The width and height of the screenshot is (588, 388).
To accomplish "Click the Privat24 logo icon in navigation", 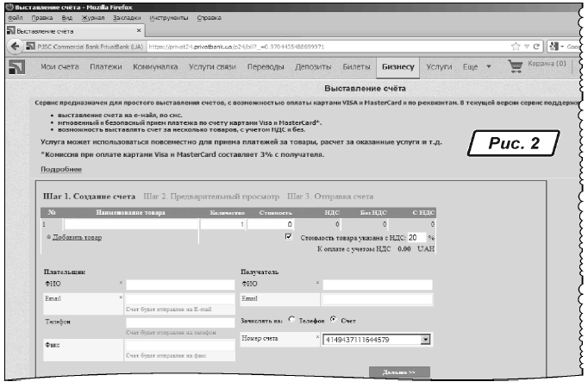I will (16, 66).
